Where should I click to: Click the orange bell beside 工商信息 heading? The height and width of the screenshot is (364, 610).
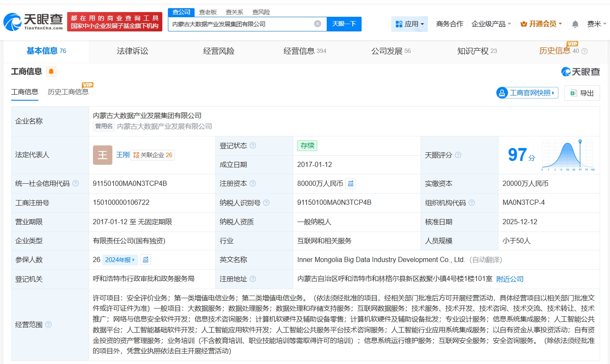(x=51, y=71)
